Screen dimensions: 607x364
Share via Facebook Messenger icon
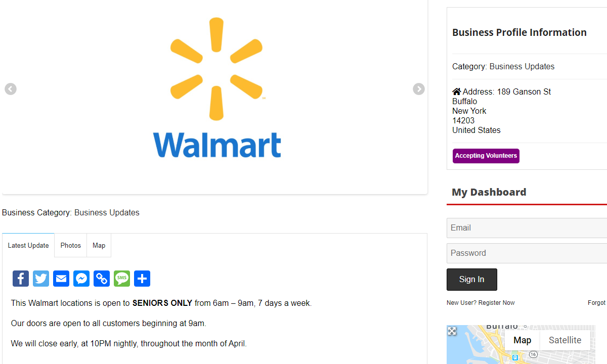pos(81,279)
